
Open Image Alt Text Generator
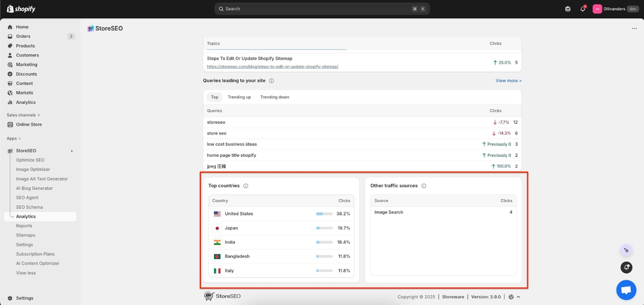tap(42, 179)
